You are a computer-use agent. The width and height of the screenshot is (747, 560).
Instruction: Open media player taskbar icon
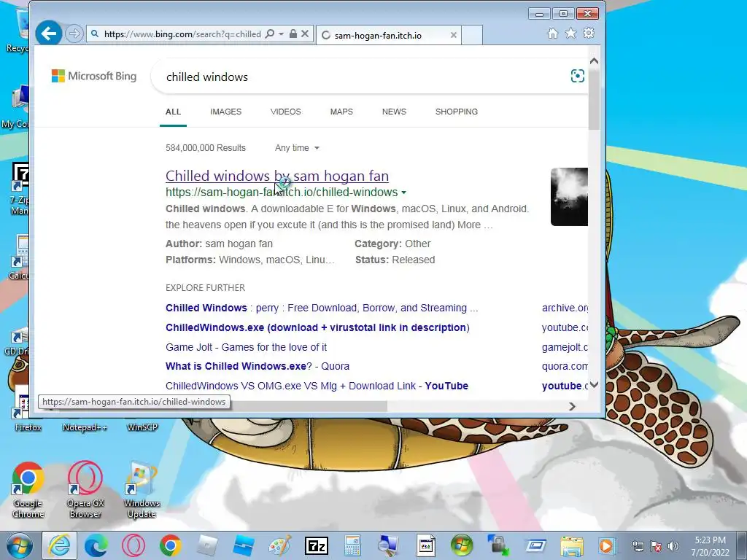tap(608, 545)
